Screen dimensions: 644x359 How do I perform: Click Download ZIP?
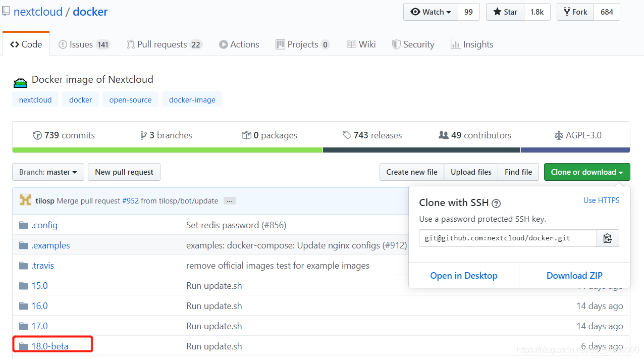(x=574, y=276)
